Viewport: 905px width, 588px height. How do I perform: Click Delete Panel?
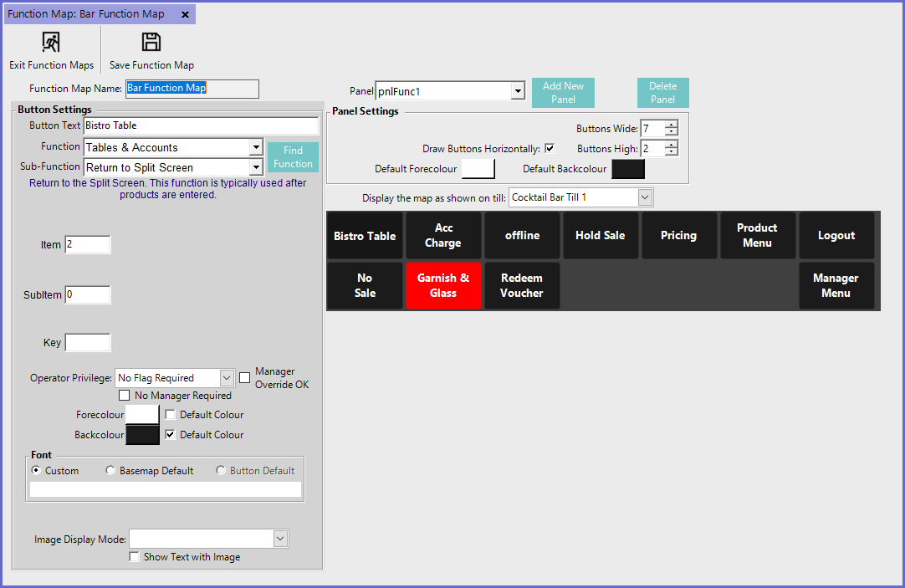pos(662,93)
